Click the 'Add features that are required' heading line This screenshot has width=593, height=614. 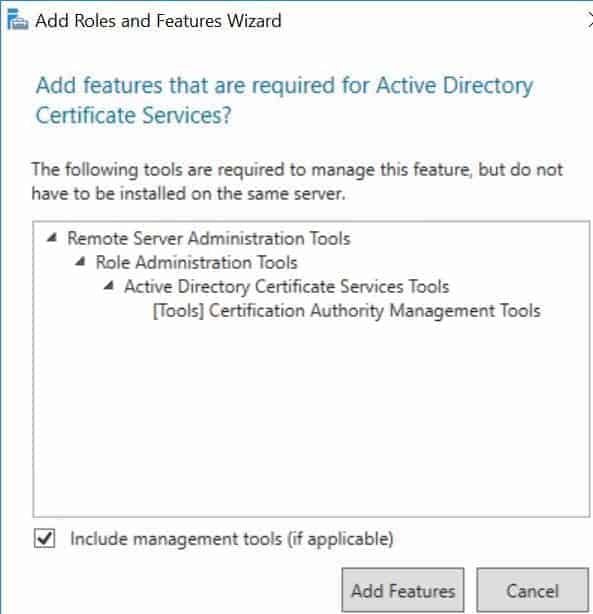tap(284, 85)
